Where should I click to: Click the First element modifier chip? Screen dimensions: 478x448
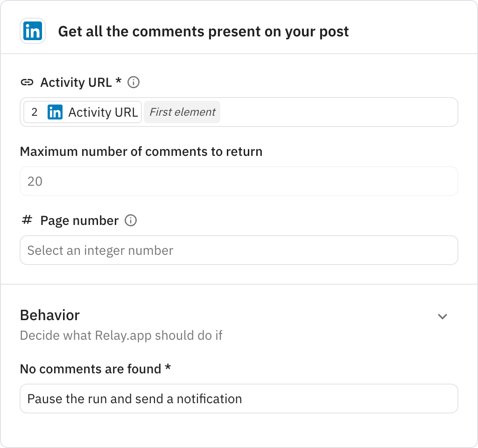point(182,112)
